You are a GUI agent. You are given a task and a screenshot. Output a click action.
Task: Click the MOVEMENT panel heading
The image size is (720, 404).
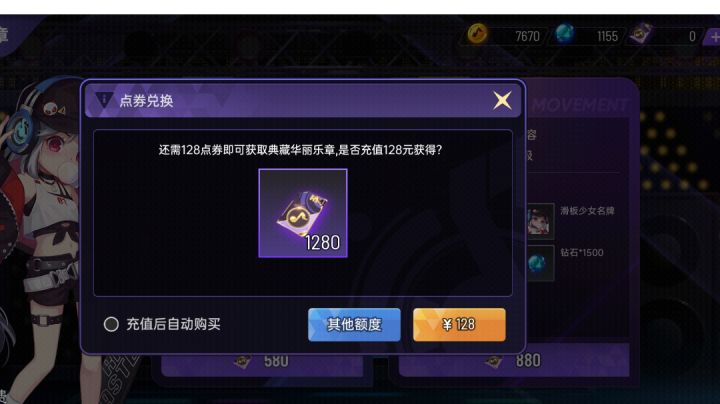pos(579,105)
